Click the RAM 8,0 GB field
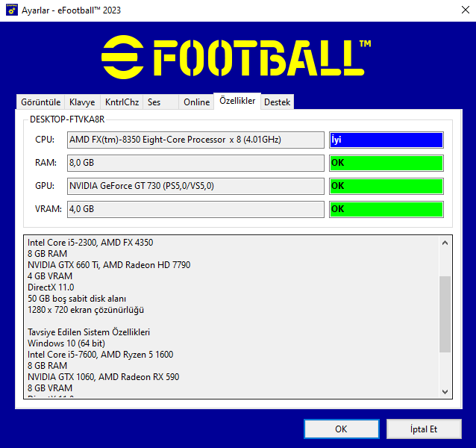 (x=195, y=163)
